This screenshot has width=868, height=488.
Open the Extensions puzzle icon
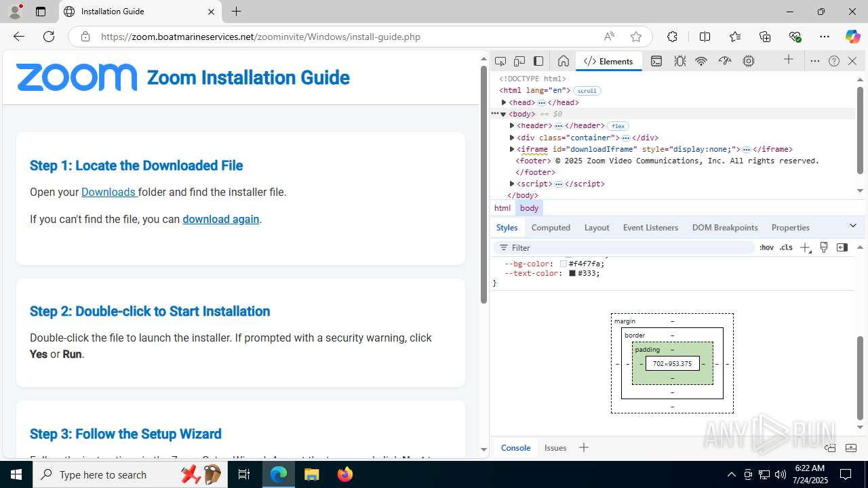[672, 37]
